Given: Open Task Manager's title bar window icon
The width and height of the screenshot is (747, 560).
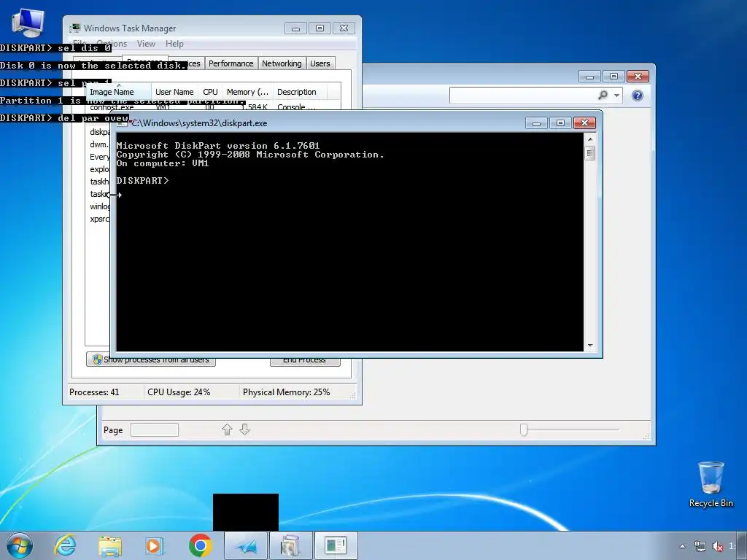Looking at the screenshot, I should coord(75,28).
